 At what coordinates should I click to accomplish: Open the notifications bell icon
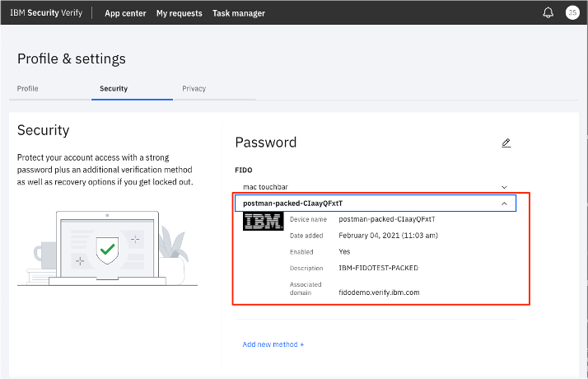[x=548, y=12]
